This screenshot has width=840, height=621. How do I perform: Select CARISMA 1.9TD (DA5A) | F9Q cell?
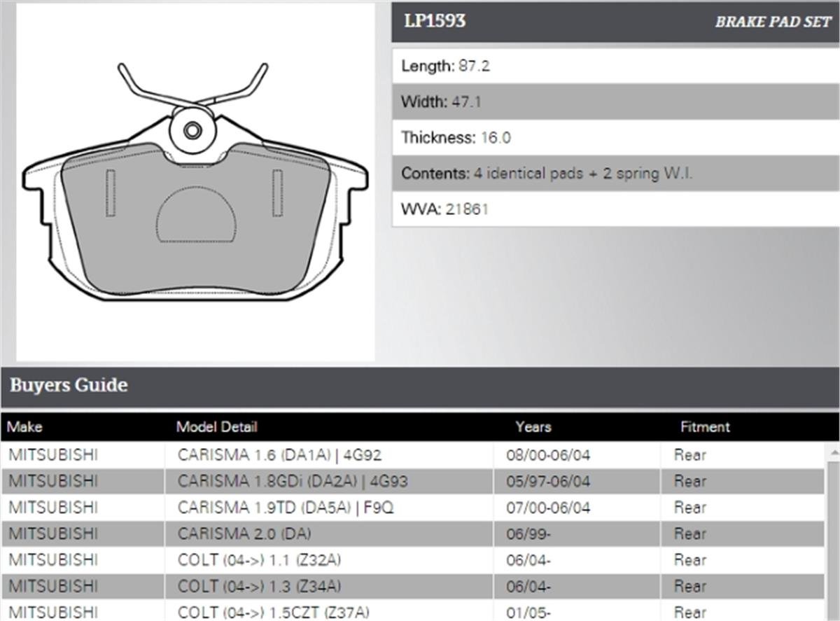pyautogui.click(x=329, y=508)
